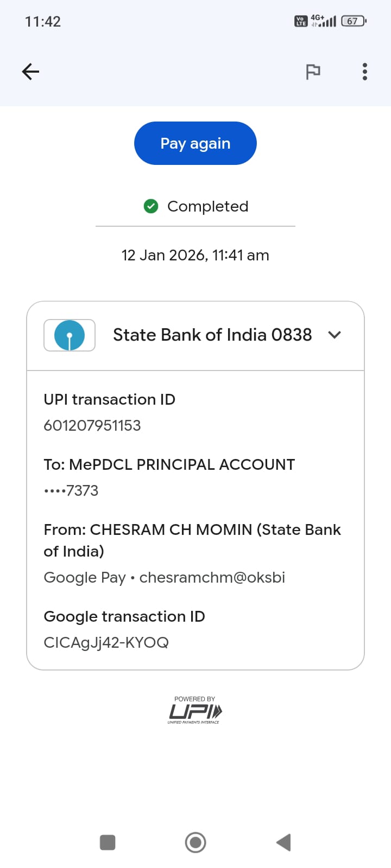Tap the Powered by UPI logo

tap(195, 710)
